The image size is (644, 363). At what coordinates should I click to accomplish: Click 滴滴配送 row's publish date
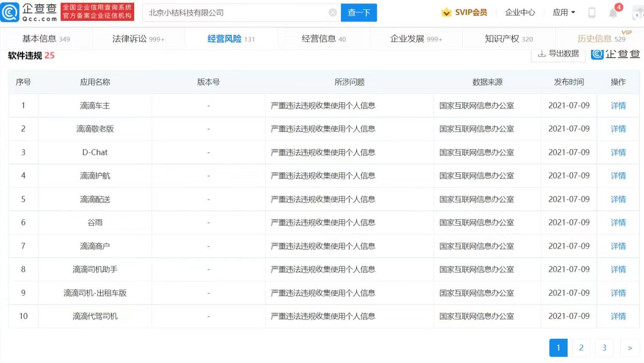[x=569, y=199]
